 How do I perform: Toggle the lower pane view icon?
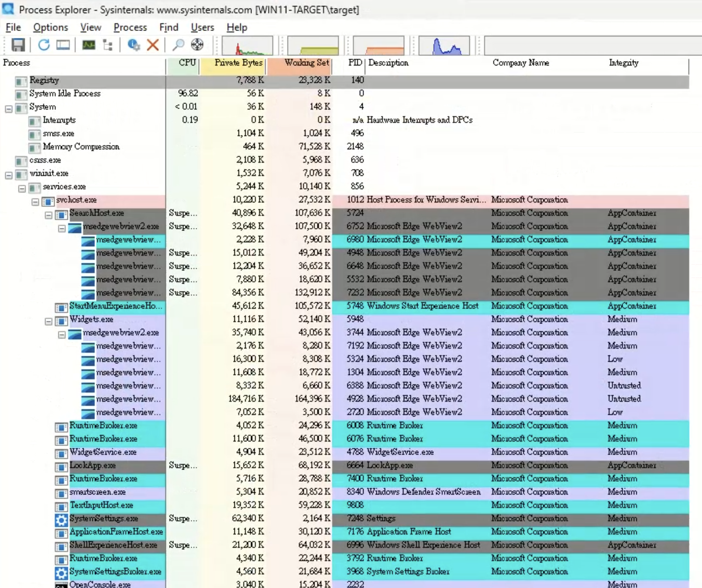pos(63,45)
